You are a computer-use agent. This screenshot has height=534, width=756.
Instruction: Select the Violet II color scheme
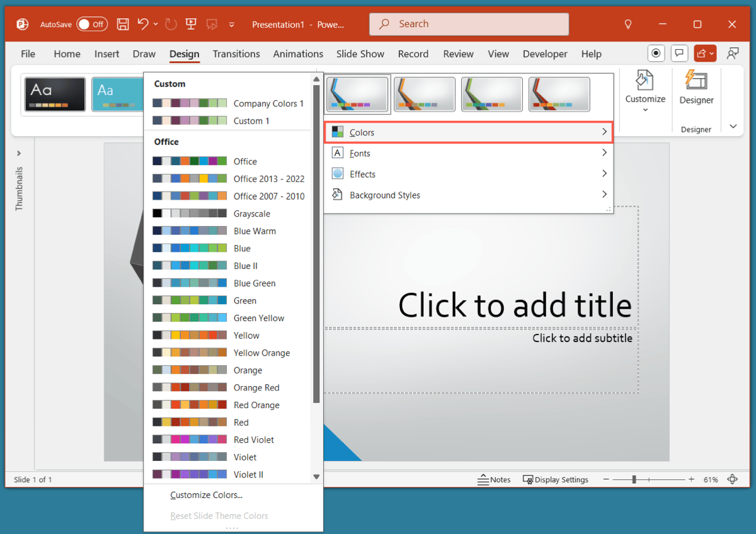(228, 474)
